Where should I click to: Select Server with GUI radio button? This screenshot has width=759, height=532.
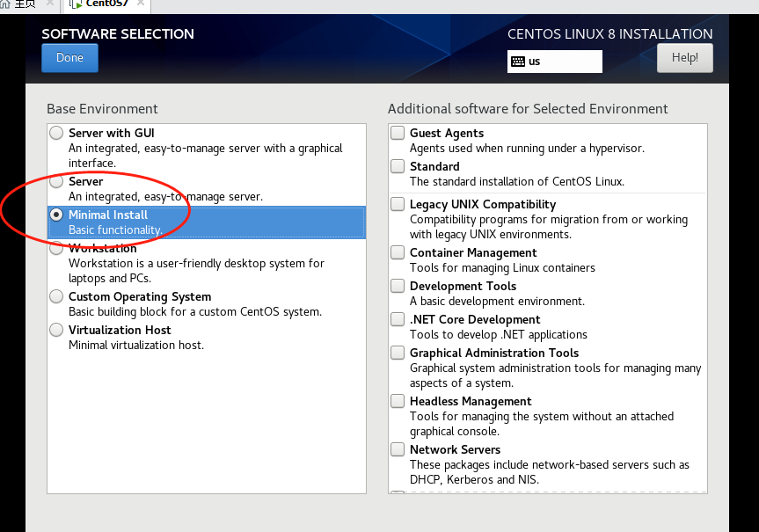(56, 133)
